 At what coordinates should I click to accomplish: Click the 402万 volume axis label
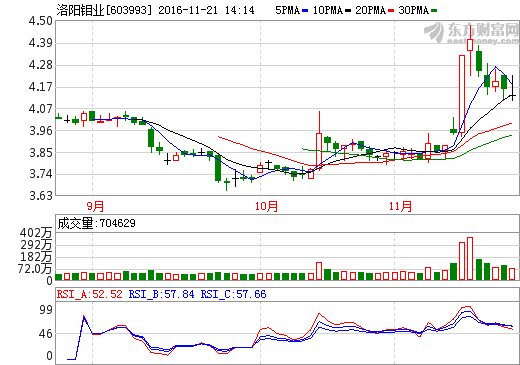(x=36, y=233)
